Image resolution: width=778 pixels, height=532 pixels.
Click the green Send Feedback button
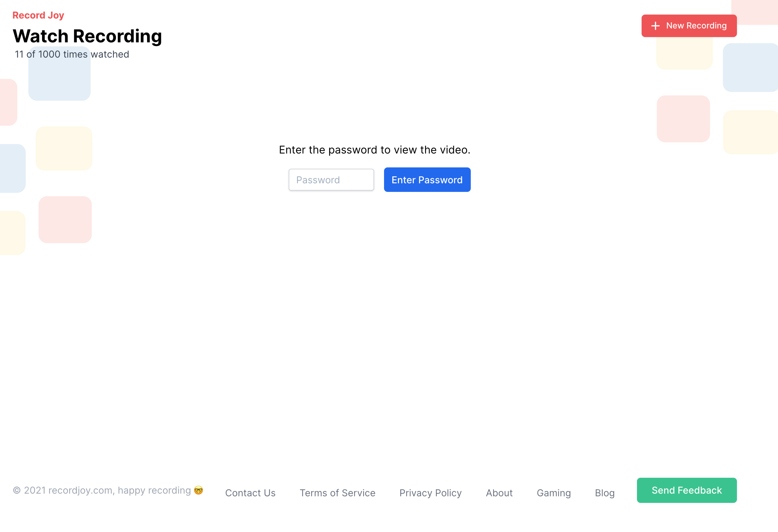(687, 490)
